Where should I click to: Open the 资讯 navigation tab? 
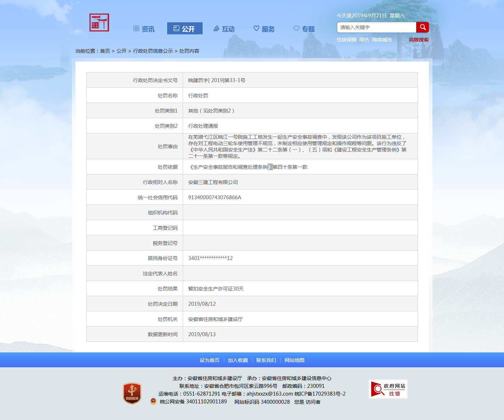144,29
